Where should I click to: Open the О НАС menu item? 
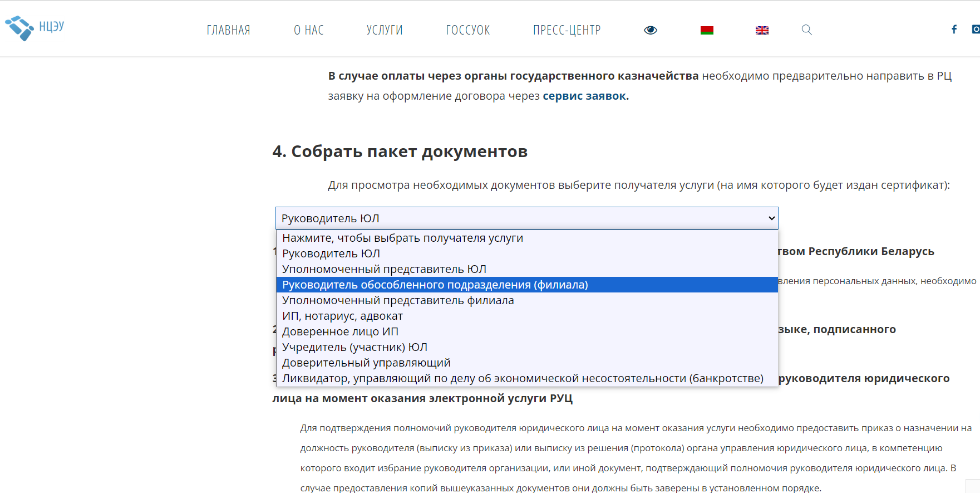(309, 30)
